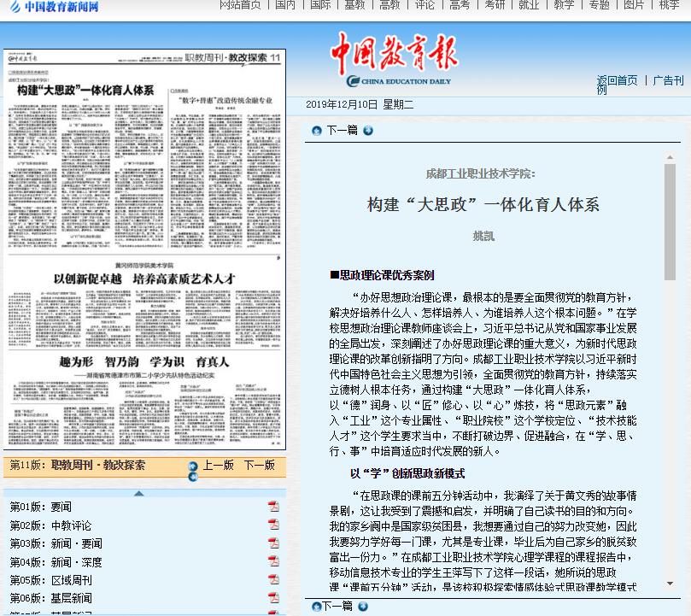Click the 返回首页 link
This screenshot has width=691, height=616.
pos(617,80)
